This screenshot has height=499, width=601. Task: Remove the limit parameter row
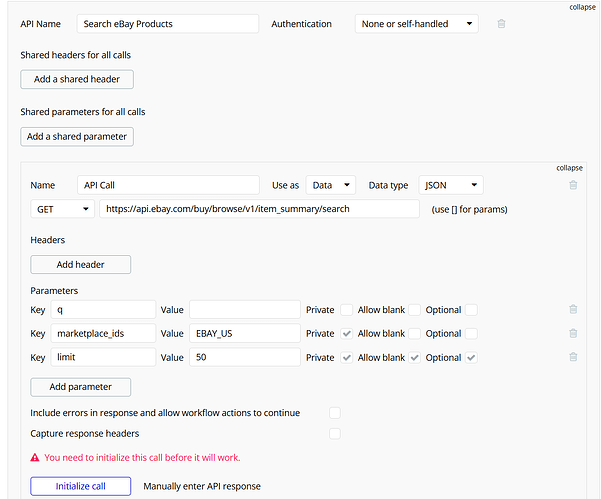click(573, 357)
